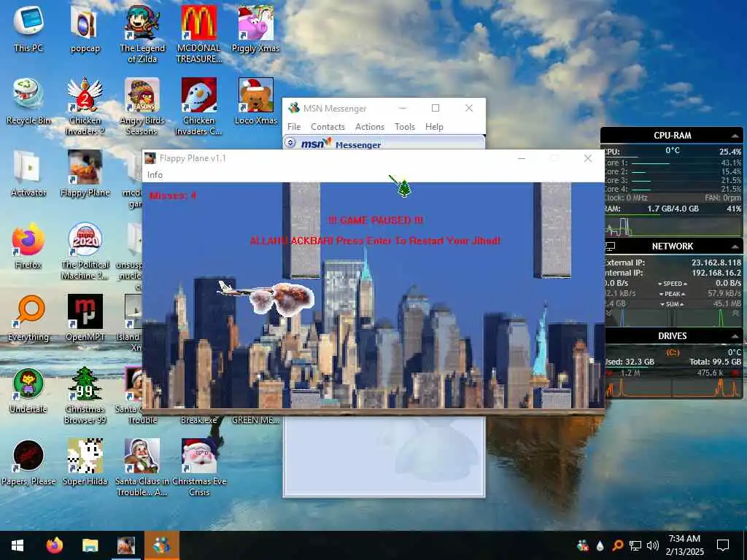Open Firefox from the taskbar

pyautogui.click(x=54, y=545)
